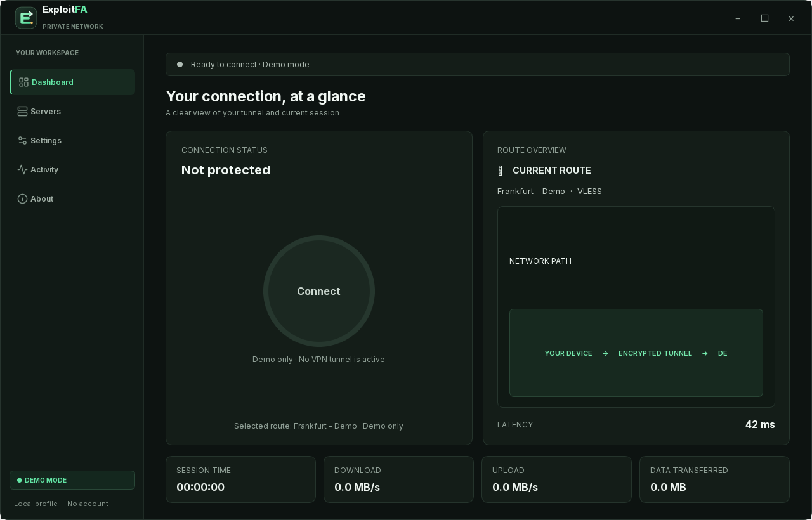Screen dimensions: 812x520
Task: Click the Settings sliders icon
Action: pyautogui.click(x=23, y=141)
